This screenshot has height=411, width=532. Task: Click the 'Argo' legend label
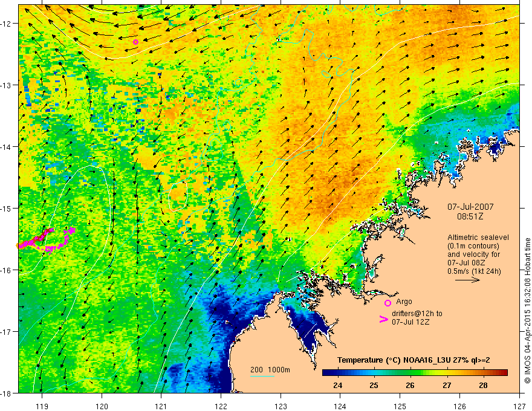tap(404, 302)
